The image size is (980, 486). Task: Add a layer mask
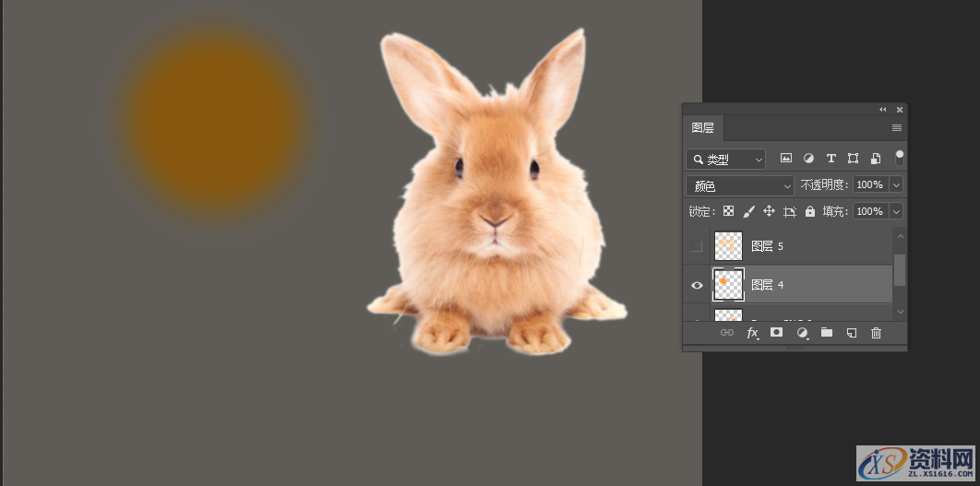point(777,333)
